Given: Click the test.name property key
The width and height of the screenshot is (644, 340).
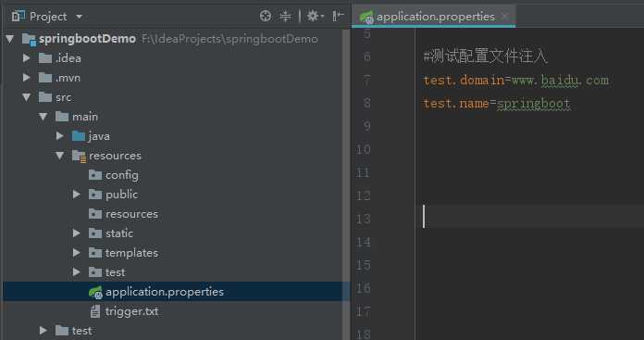Looking at the screenshot, I should click(x=455, y=103).
